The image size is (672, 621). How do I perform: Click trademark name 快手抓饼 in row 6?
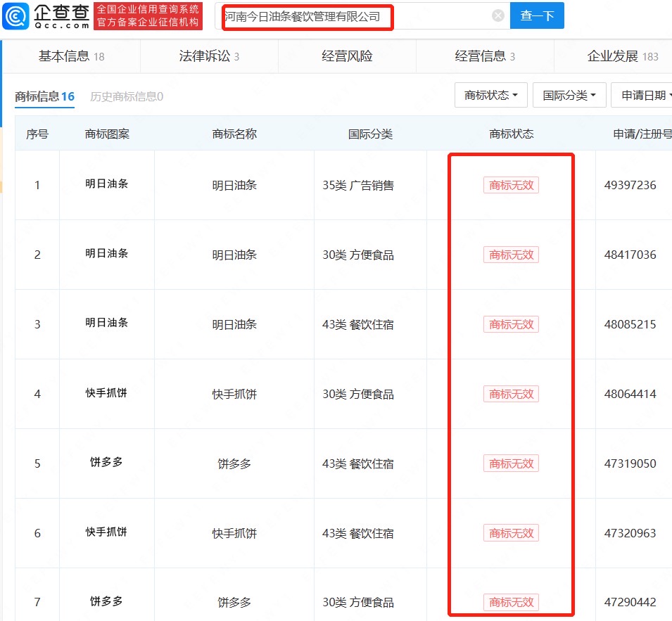[234, 533]
